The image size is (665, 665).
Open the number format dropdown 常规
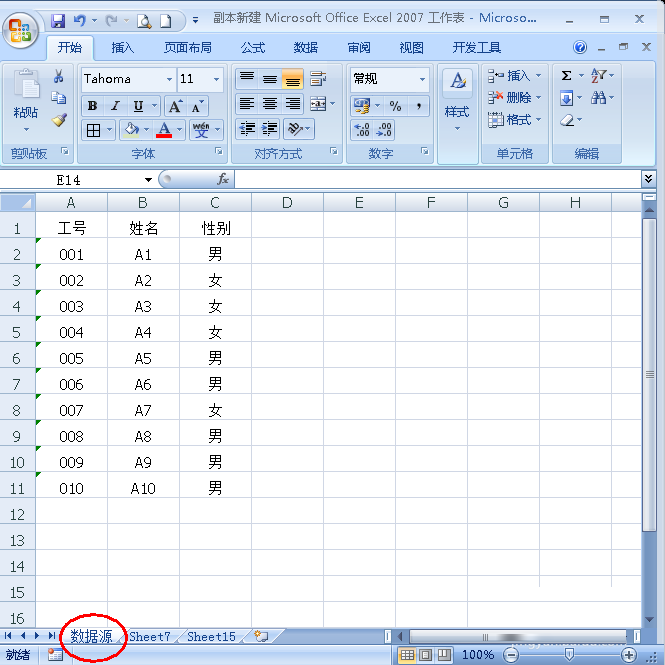pyautogui.click(x=422, y=79)
